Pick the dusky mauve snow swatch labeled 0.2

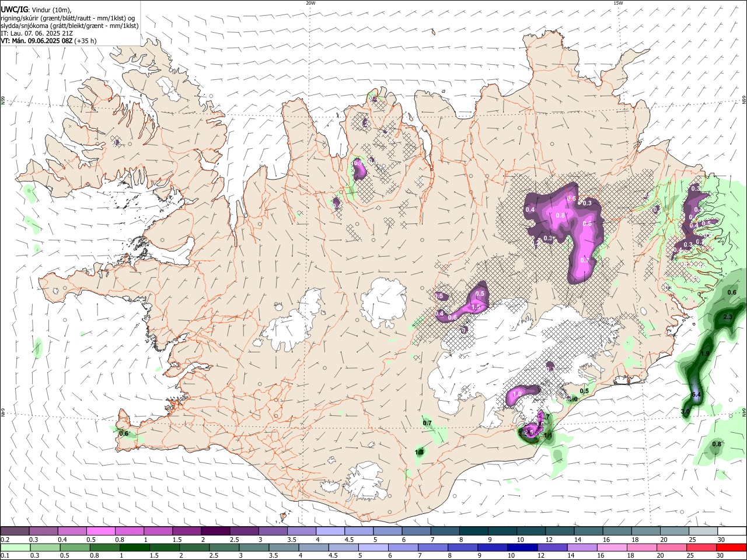pyautogui.click(x=15, y=531)
